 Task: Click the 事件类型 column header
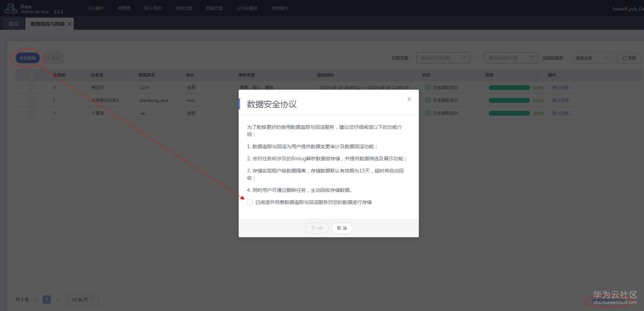[x=247, y=75]
